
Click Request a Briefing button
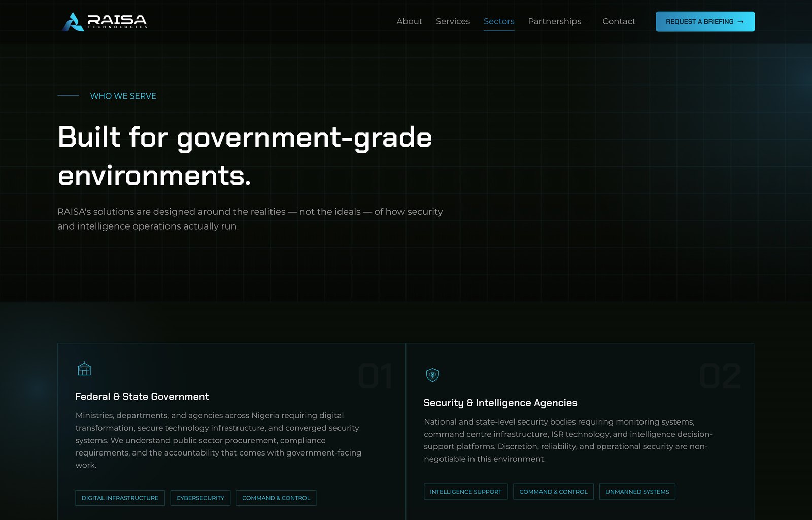[x=705, y=22]
